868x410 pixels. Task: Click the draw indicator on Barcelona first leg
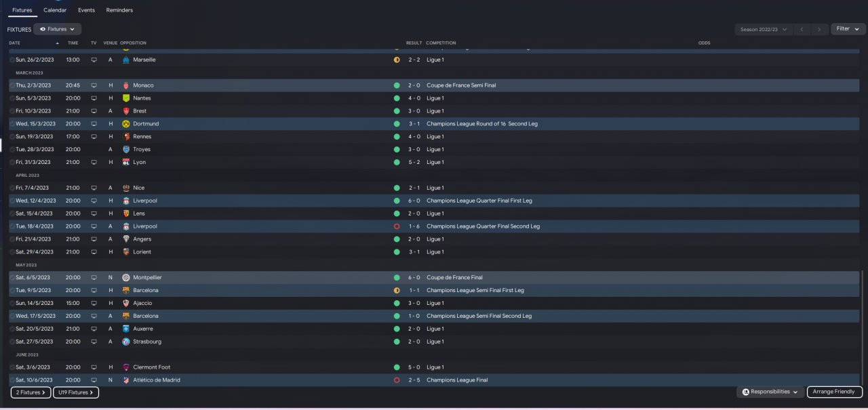click(x=397, y=290)
